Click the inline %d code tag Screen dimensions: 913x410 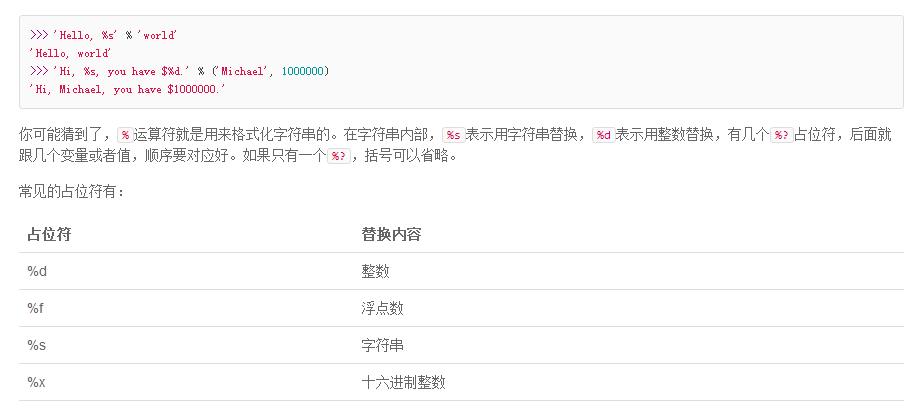pyautogui.click(x=604, y=135)
